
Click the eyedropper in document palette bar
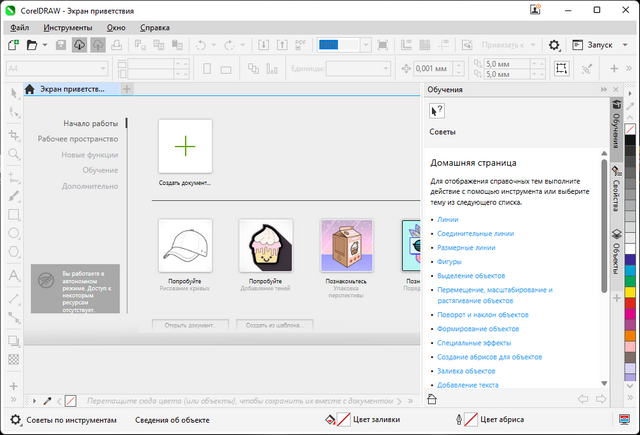coord(47,401)
